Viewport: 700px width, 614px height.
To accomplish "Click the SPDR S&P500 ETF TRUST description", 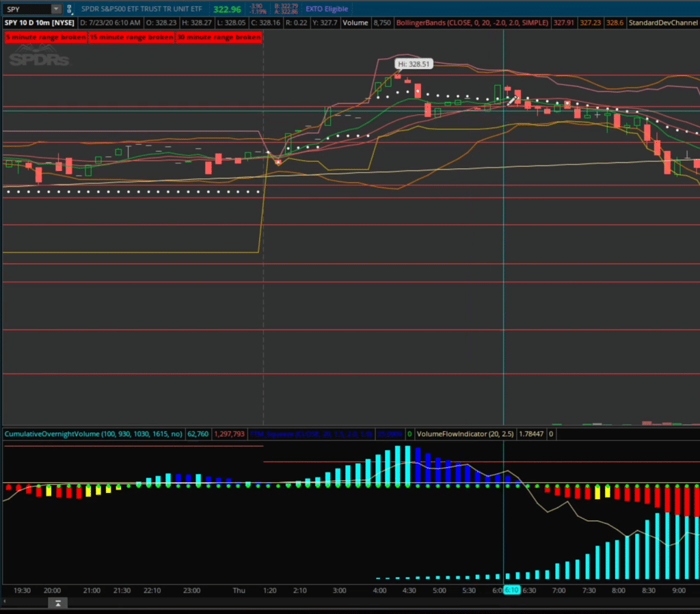I will pos(142,9).
